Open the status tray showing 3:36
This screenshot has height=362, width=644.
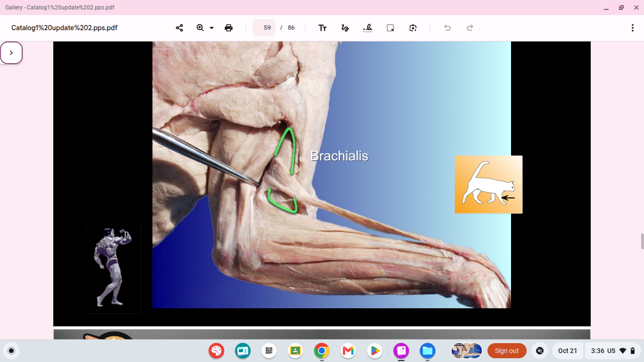point(613,351)
